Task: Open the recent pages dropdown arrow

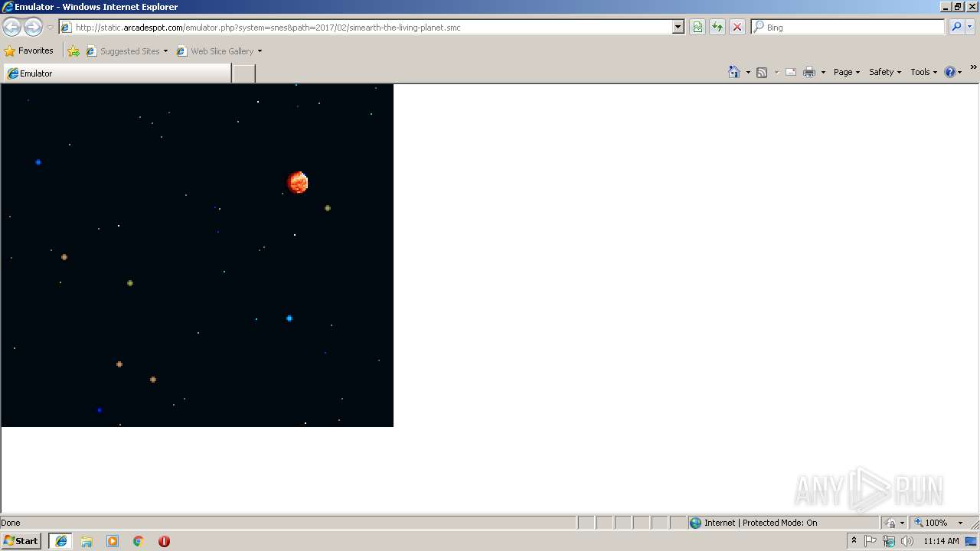Action: 50,27
